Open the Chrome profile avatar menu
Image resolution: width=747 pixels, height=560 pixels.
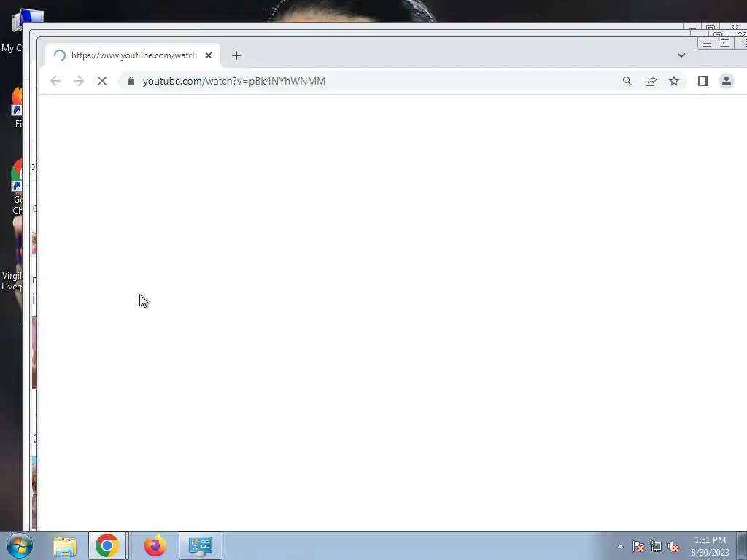tap(726, 81)
